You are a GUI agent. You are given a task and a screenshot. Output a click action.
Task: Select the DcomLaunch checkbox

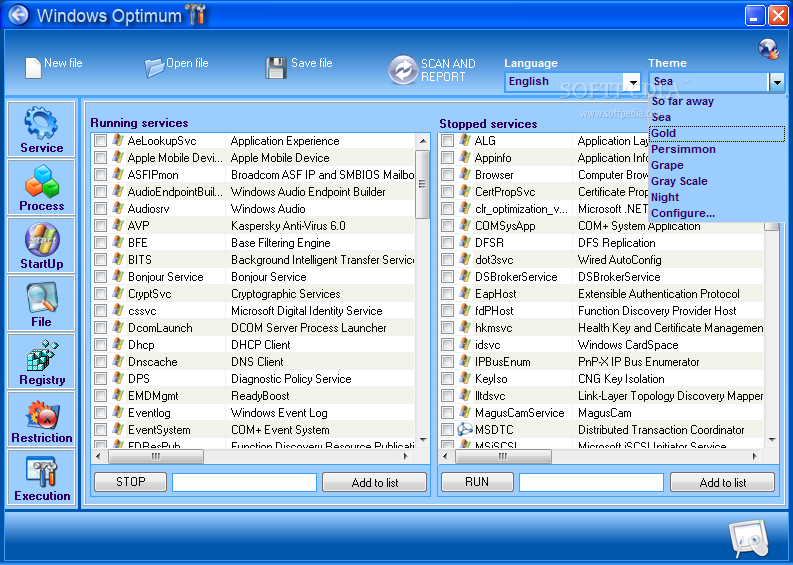click(101, 328)
